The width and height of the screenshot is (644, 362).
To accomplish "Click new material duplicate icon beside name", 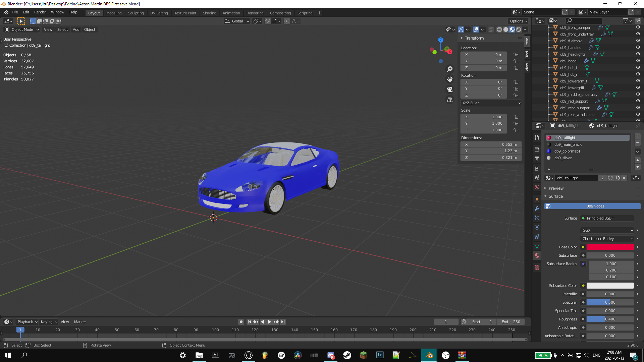I will click(x=617, y=178).
